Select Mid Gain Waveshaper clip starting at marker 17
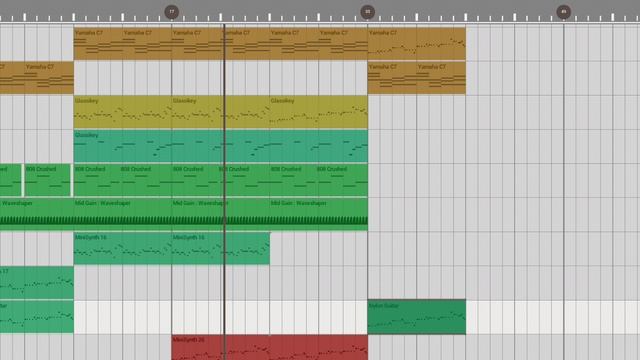Screen dimensions: 640x360 click(x=221, y=214)
